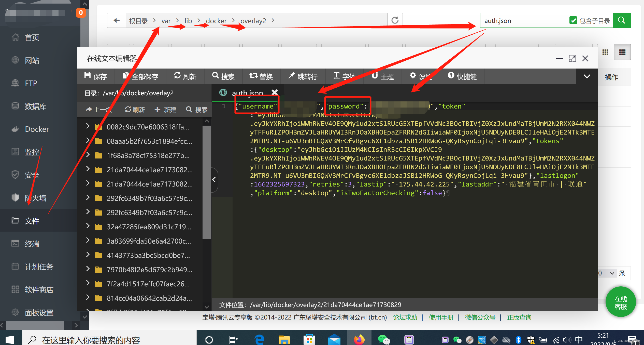Open the editor Theme (主题) option
The height and width of the screenshot is (345, 644).
pyautogui.click(x=375, y=76)
